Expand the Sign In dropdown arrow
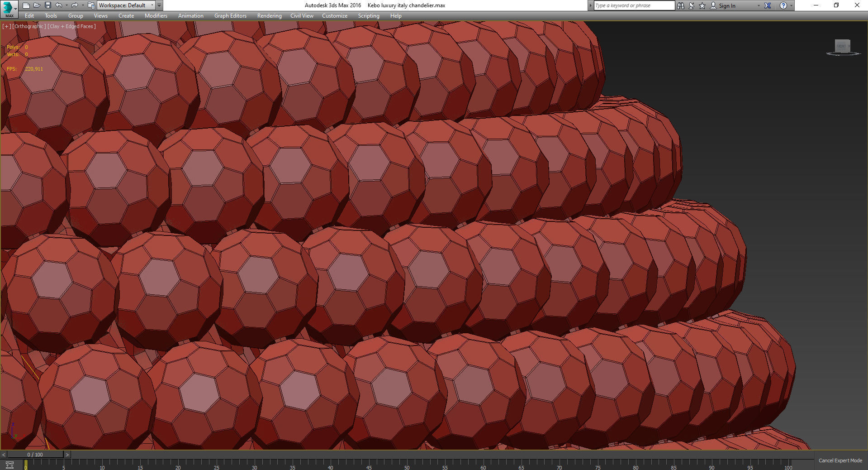 pos(759,5)
